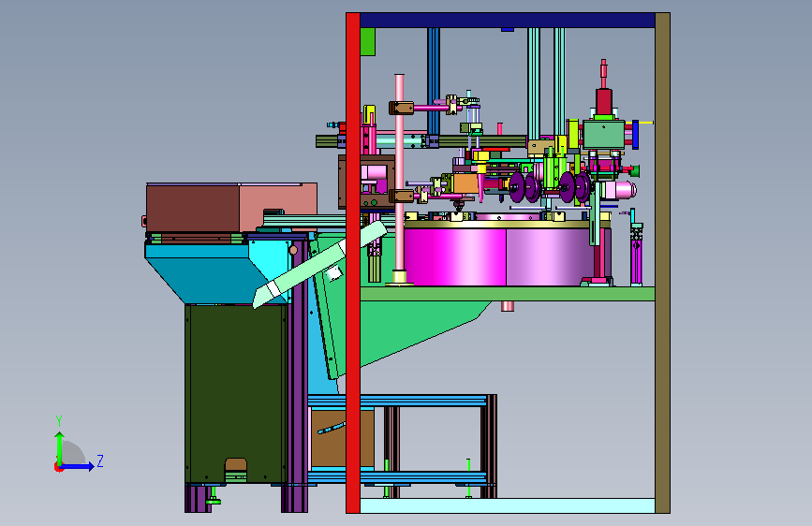
Task: Click the Z axis label of the triad
Action: [x=100, y=460]
